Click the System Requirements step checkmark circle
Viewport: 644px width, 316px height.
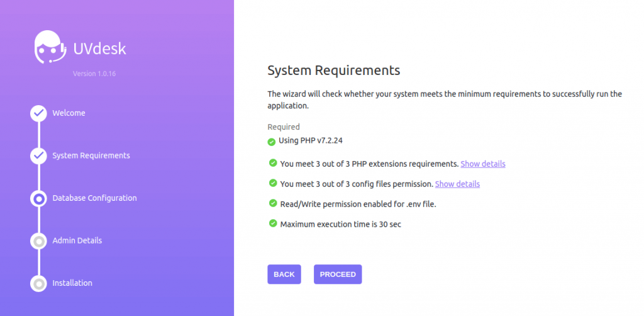(38, 156)
